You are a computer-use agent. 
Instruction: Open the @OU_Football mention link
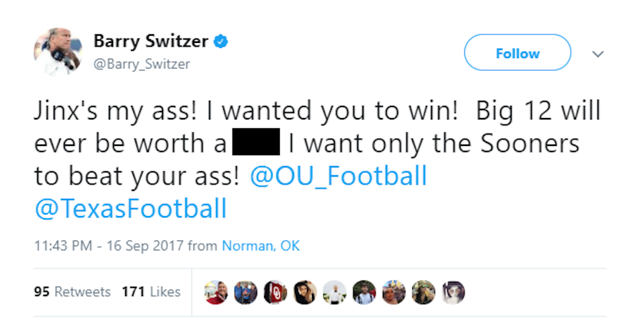tap(338, 175)
